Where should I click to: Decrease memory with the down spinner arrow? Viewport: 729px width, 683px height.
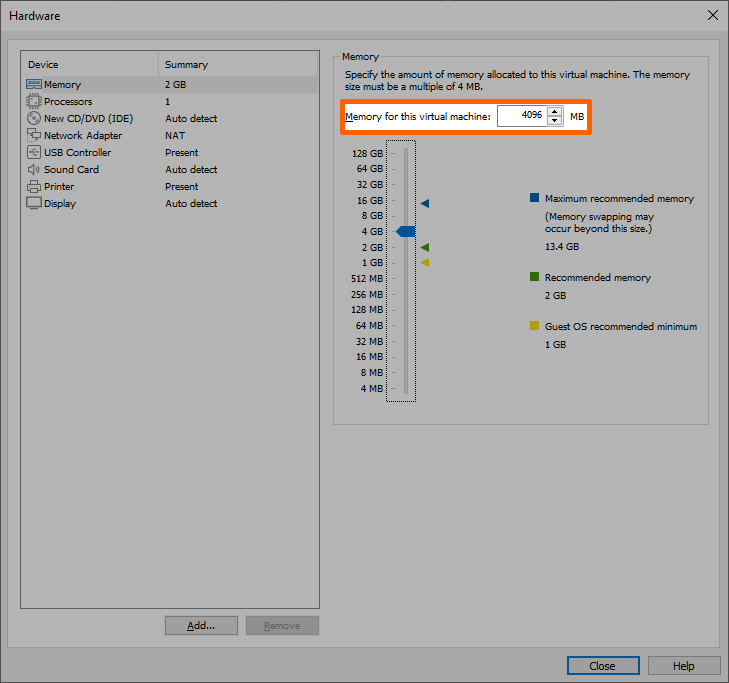point(555,121)
